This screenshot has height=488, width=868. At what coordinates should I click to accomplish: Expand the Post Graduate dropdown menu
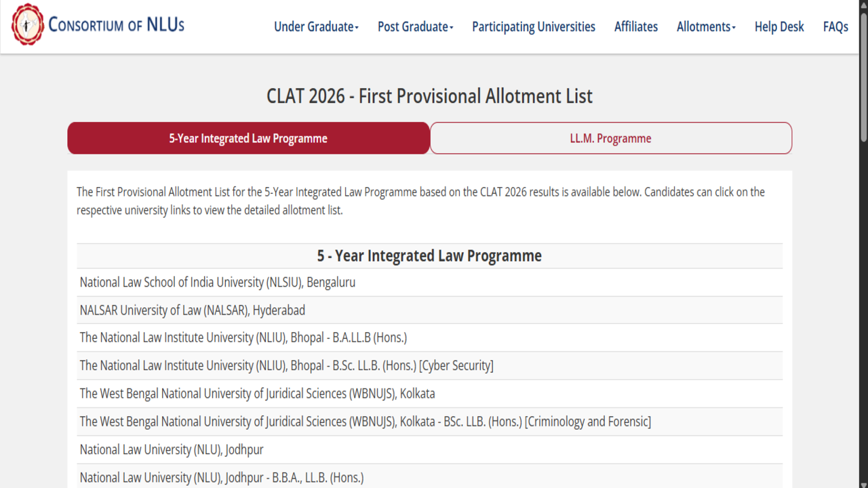point(415,26)
